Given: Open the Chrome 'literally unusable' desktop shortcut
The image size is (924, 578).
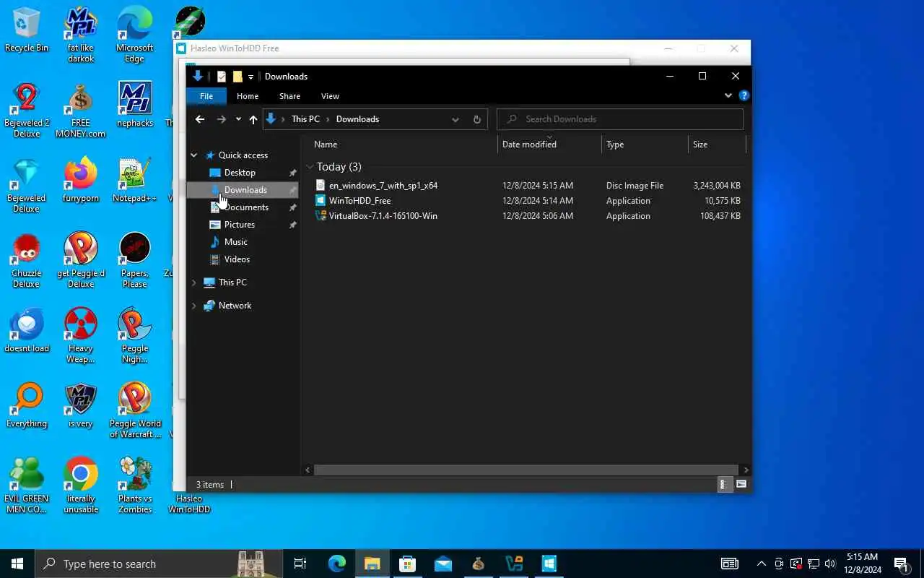Looking at the screenshot, I should tap(81, 486).
